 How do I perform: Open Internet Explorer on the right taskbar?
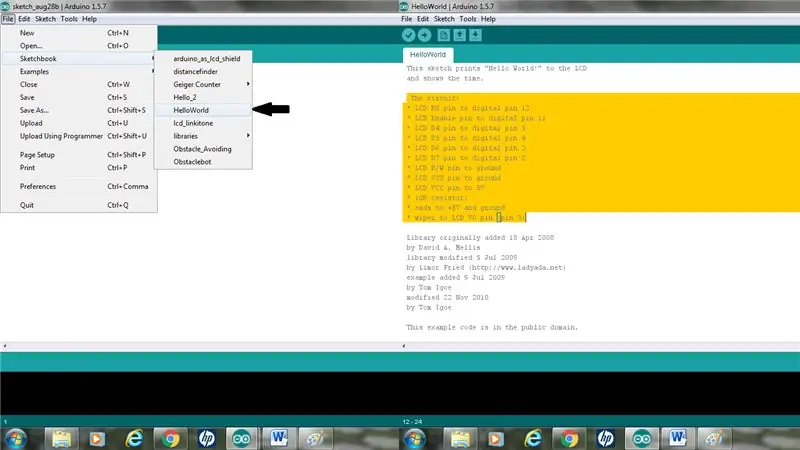(533, 439)
